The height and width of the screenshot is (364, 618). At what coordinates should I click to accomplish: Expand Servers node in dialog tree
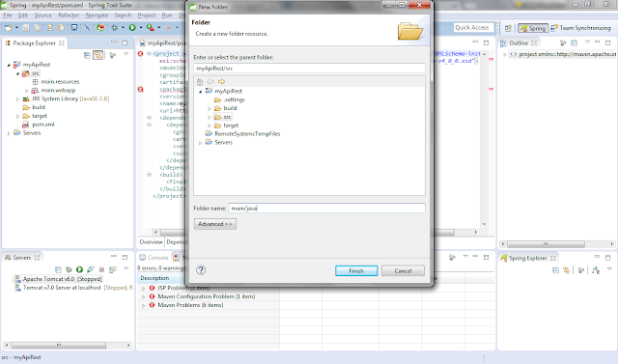pyautogui.click(x=200, y=143)
